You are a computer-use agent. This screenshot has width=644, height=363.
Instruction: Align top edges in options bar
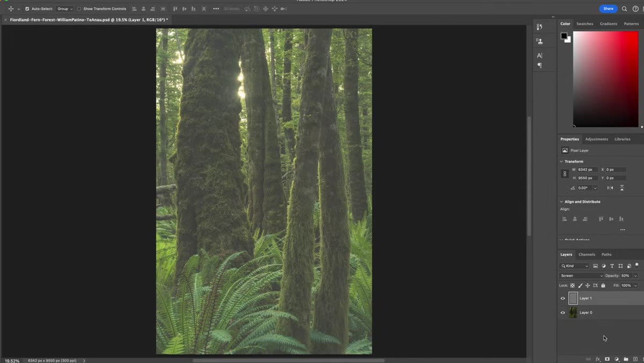(175, 9)
